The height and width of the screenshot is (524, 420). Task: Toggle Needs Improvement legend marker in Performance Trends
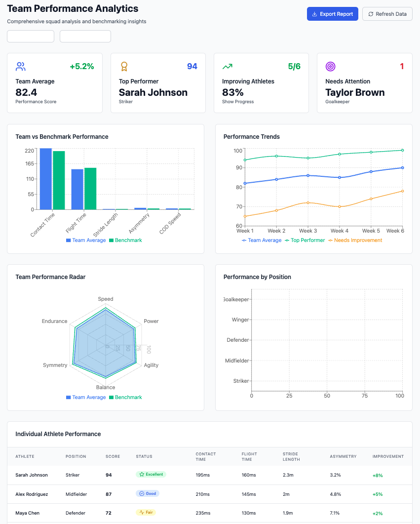(330, 241)
